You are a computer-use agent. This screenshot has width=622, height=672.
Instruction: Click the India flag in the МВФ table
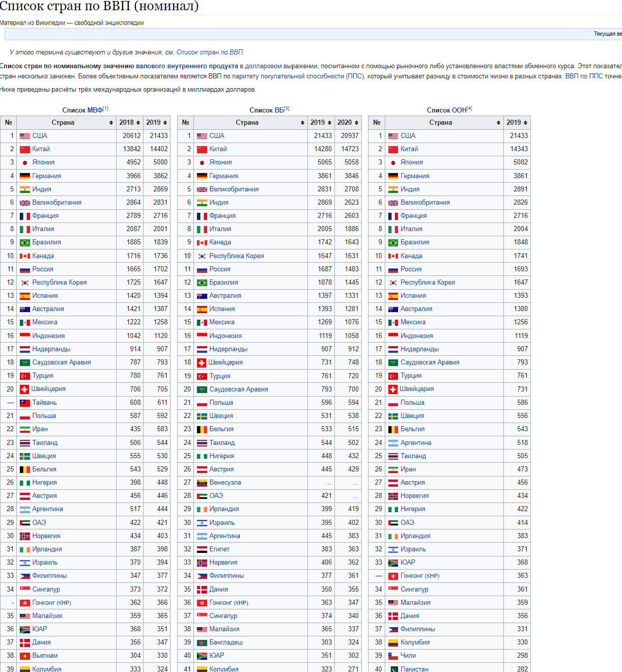click(25, 189)
